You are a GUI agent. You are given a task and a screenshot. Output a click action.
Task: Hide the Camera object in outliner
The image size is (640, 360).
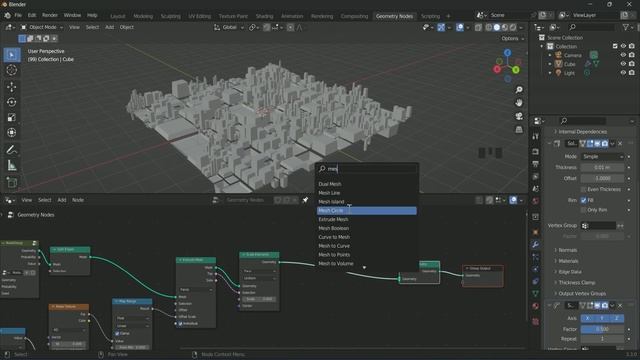click(x=623, y=55)
